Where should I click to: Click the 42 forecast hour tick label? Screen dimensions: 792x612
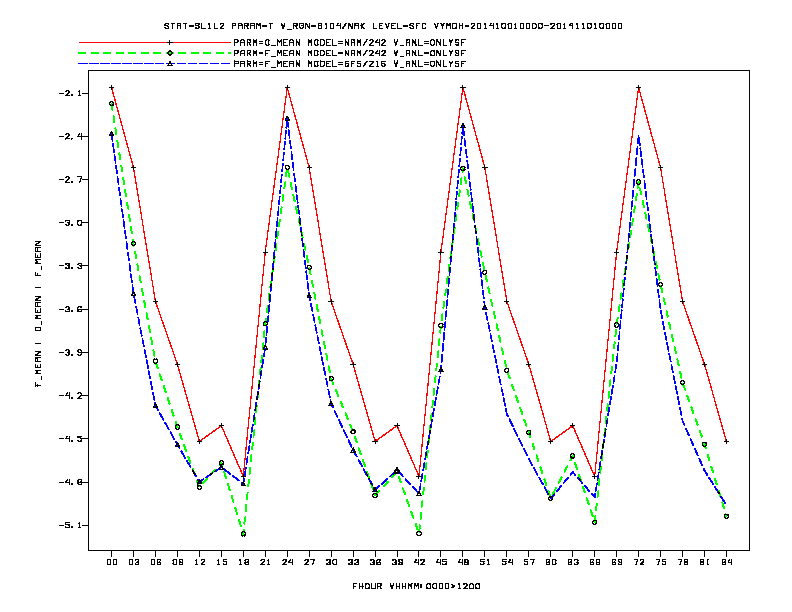419,562
